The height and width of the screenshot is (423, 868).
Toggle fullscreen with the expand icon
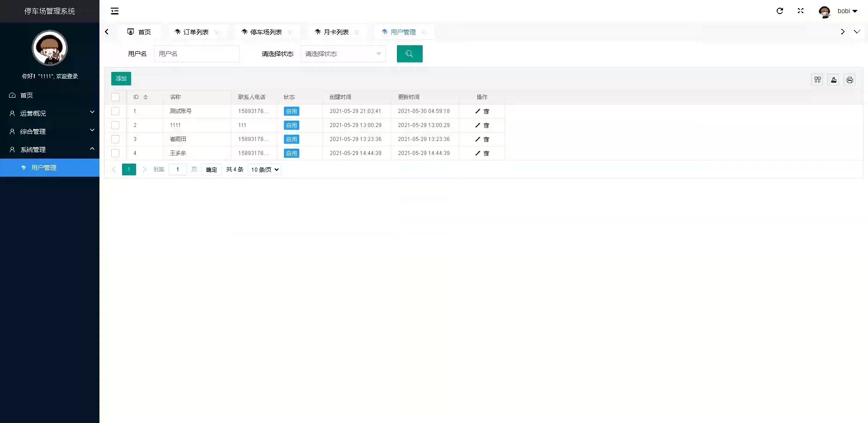pyautogui.click(x=801, y=11)
